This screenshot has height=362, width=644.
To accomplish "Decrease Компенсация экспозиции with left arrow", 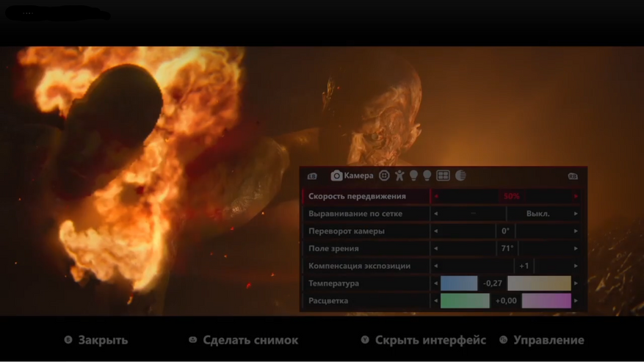I will tap(435, 266).
